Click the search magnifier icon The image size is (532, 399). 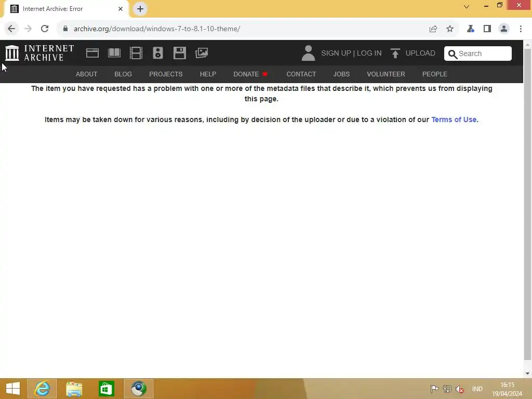[453, 54]
